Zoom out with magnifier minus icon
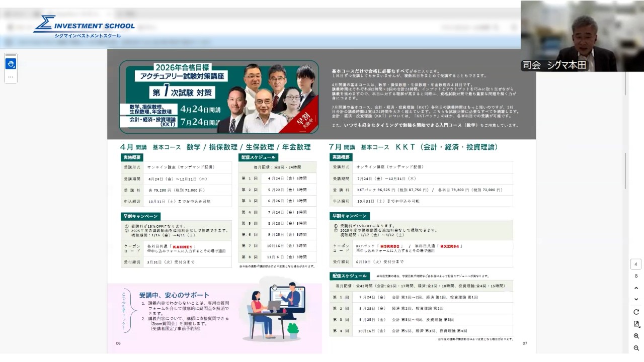 pos(636,348)
